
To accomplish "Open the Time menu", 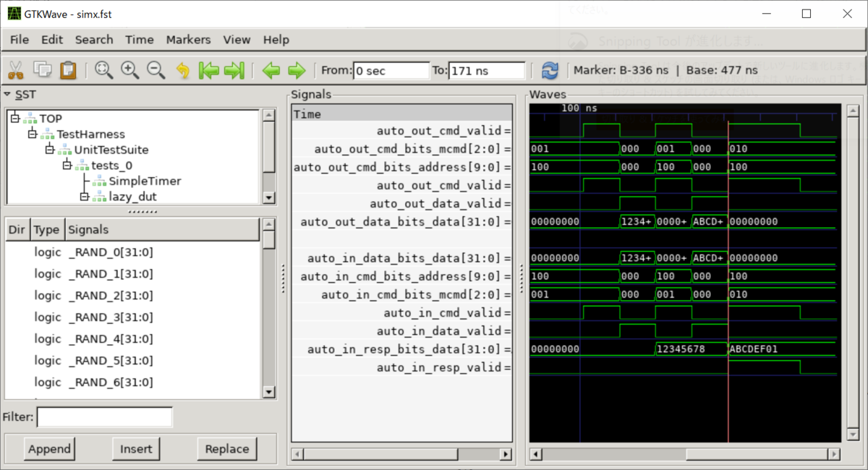I will coord(140,40).
